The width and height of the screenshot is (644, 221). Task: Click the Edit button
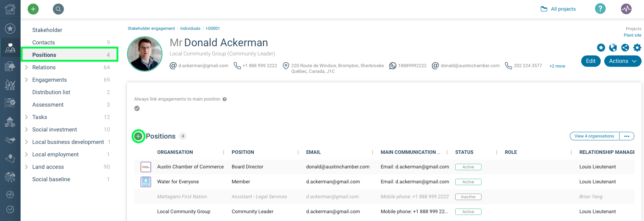(x=590, y=61)
